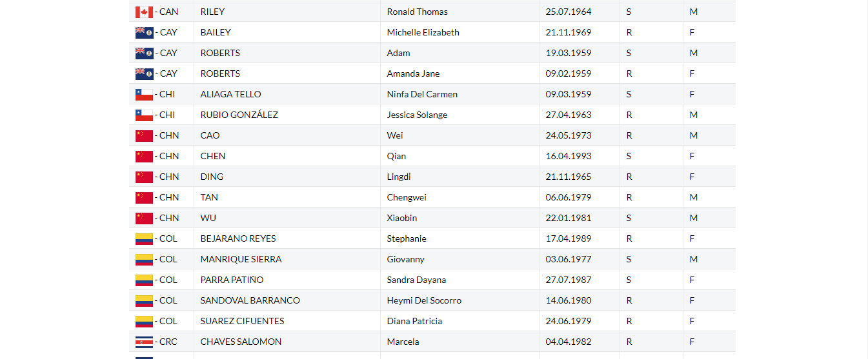Click the first name Ninfa Del Carmen
The image size is (868, 359).
(422, 94)
